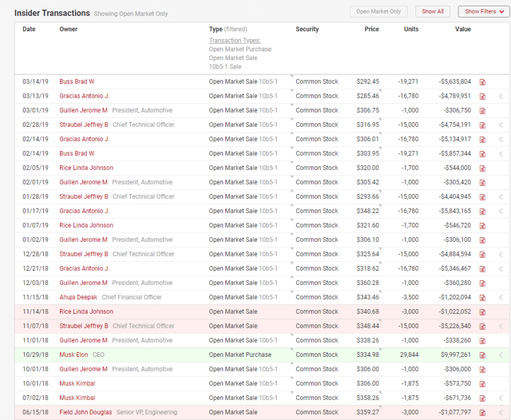Open filing document for 12/03/18 Guillen Jerome M
Viewport: 511px width, 420px height.
click(x=482, y=283)
